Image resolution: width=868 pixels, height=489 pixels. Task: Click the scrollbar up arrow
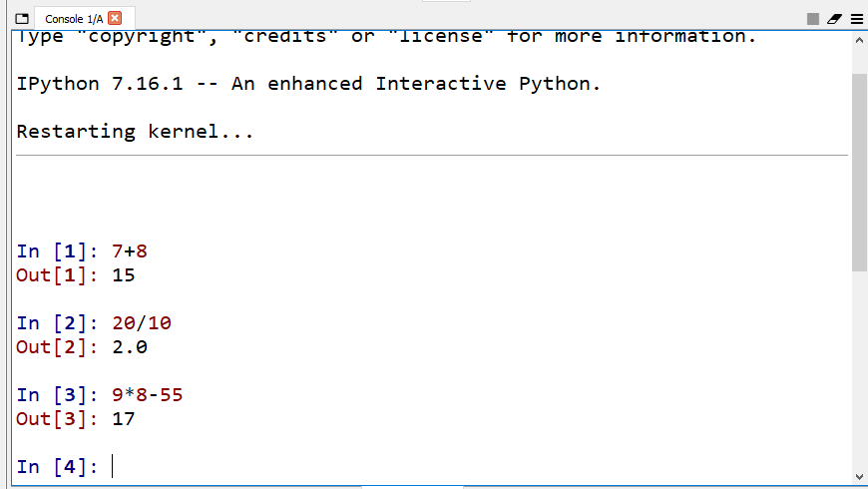coord(859,41)
